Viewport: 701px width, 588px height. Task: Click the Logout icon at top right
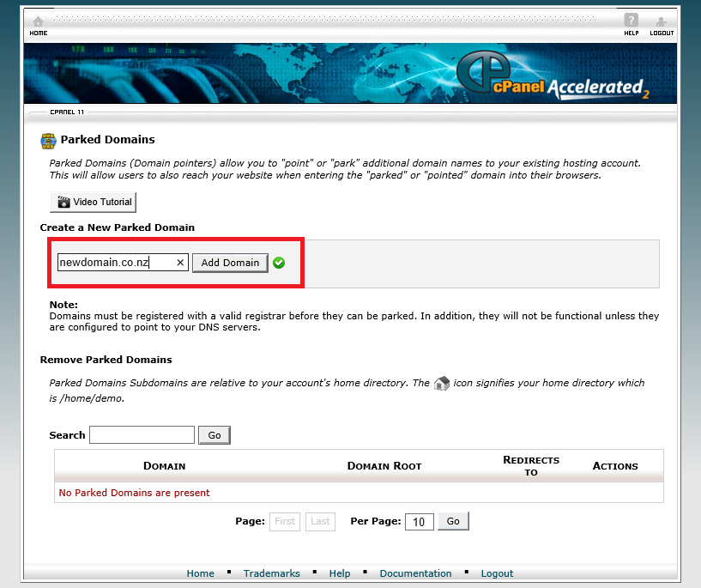pos(661,23)
